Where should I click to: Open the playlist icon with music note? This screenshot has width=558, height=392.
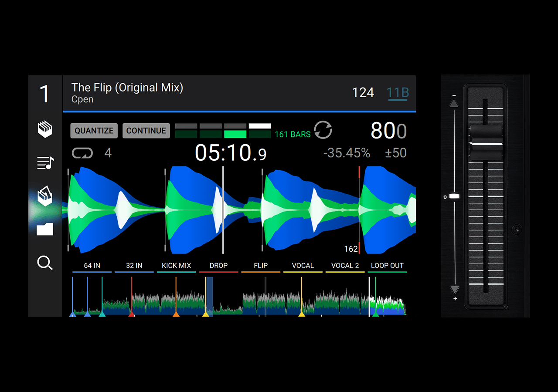click(x=45, y=163)
